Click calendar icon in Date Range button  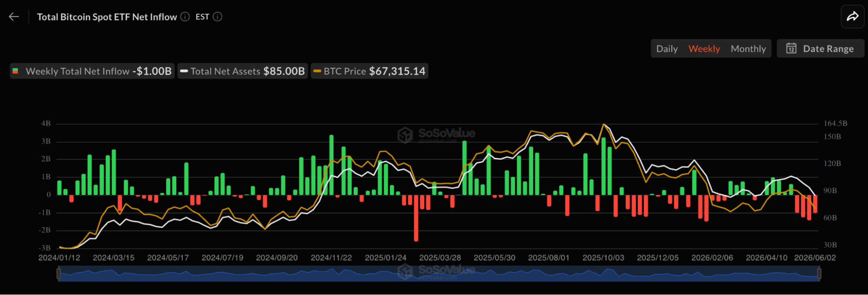click(x=791, y=48)
